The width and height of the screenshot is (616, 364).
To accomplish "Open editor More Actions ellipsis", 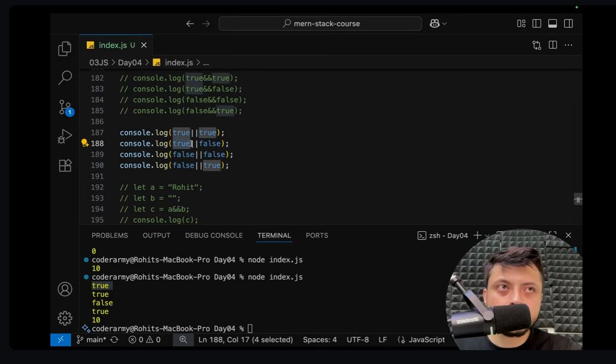I will click(x=568, y=45).
